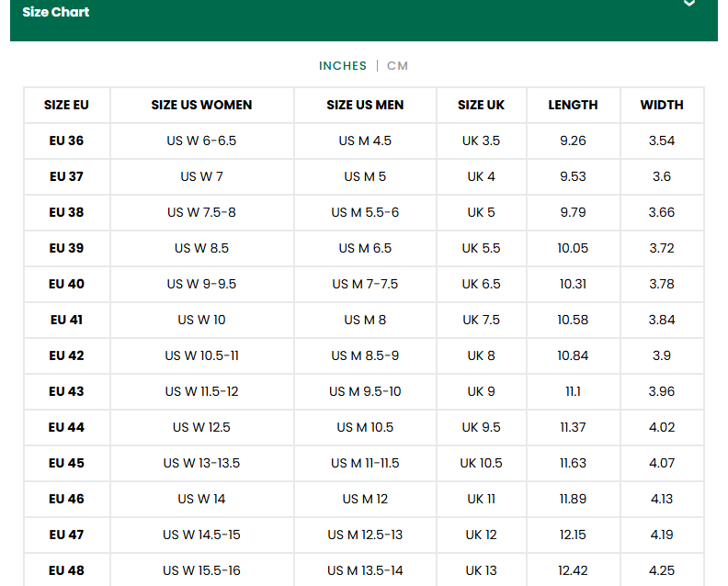This screenshot has width=728, height=586.
Task: Click the US W 9-9.5 cell
Action: point(201,284)
